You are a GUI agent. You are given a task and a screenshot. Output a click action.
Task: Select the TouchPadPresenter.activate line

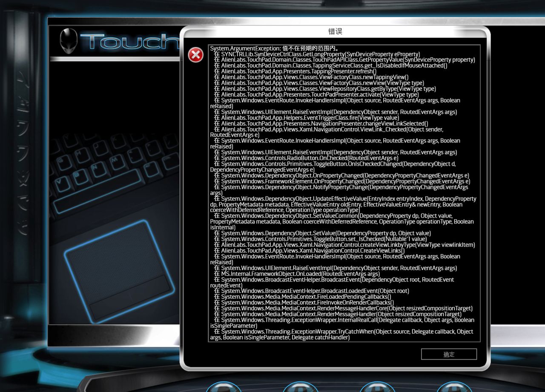(316, 94)
